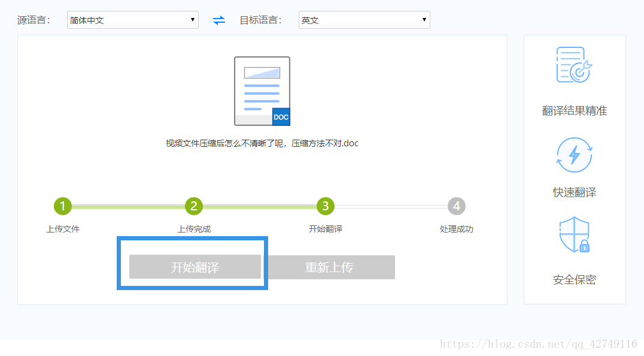Click the secure shield lock icon
This screenshot has height=356, width=644.
(574, 234)
